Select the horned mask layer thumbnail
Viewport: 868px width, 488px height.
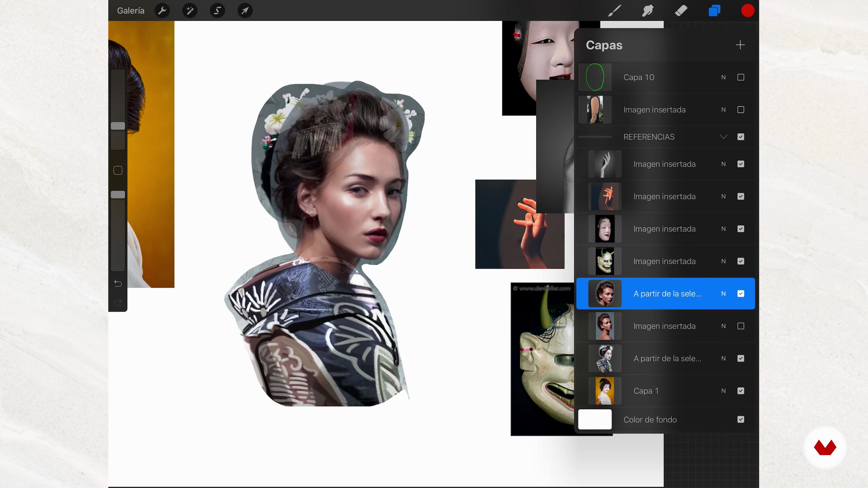(x=604, y=261)
